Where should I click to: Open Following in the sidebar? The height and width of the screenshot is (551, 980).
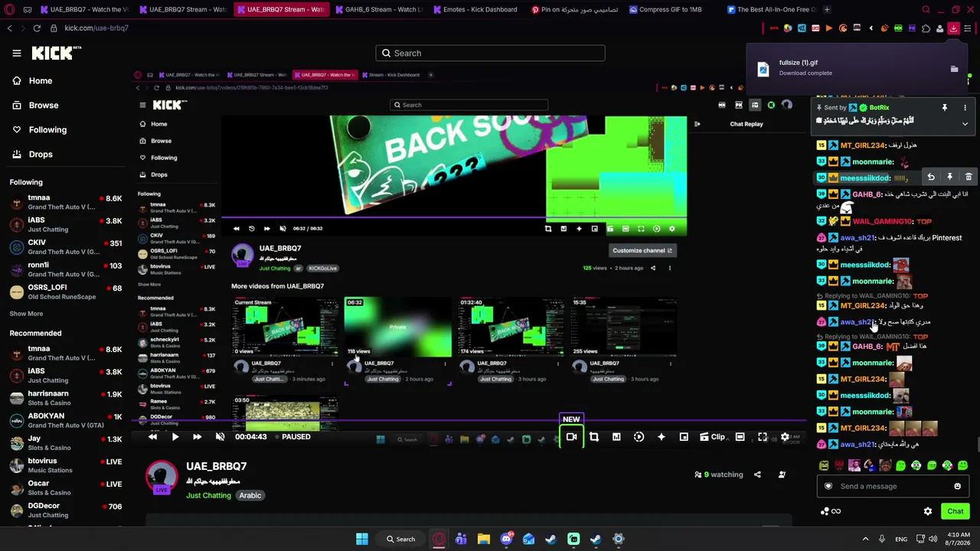(x=47, y=129)
